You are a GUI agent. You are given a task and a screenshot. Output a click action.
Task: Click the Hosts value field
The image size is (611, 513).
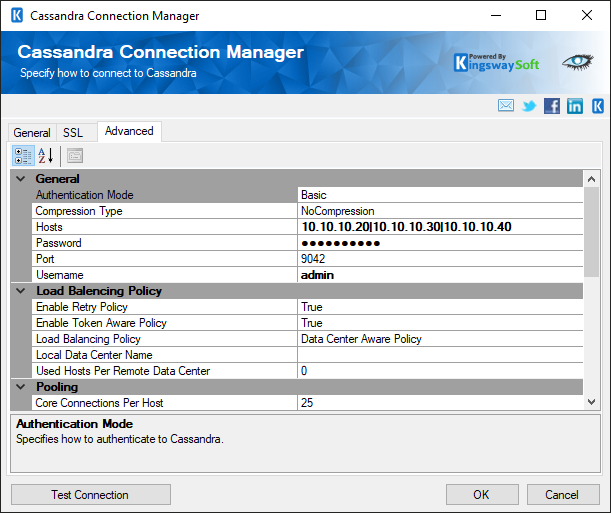(x=440, y=227)
